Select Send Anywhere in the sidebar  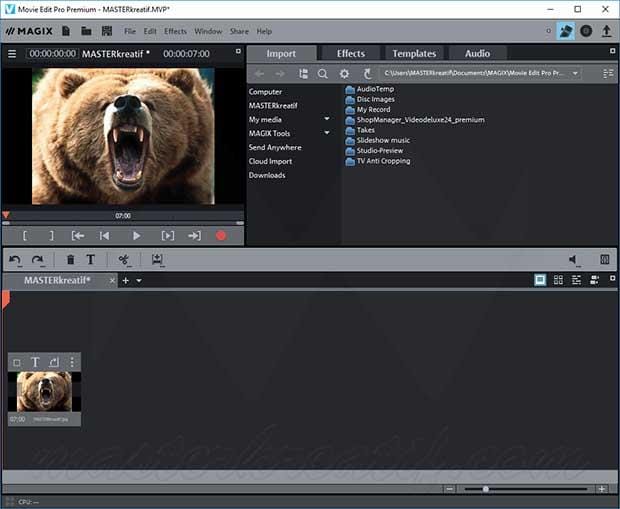point(275,148)
